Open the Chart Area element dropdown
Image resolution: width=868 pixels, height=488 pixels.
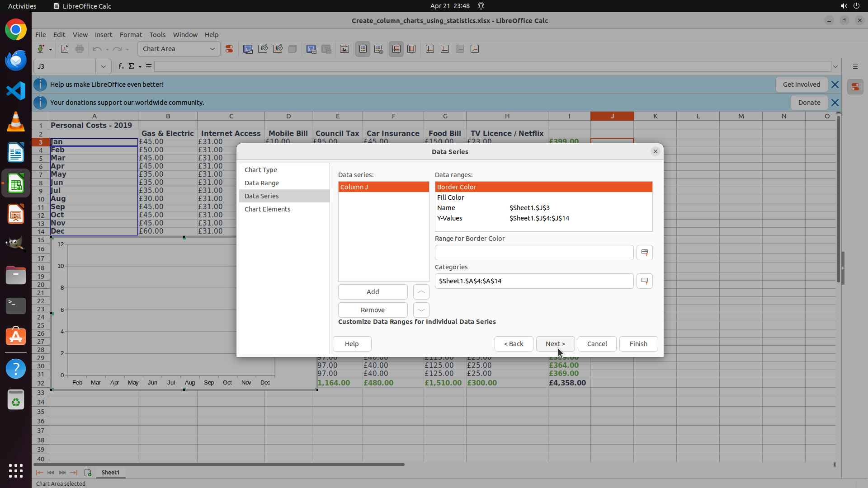click(x=212, y=49)
